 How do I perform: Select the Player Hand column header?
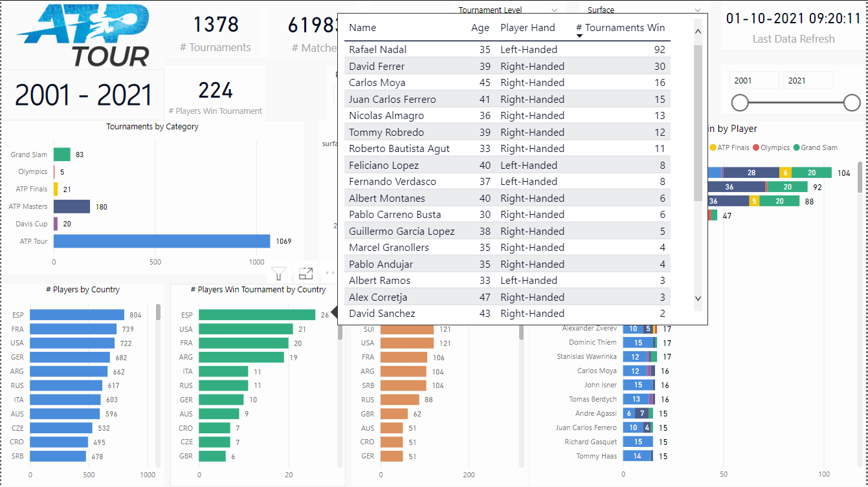click(x=528, y=28)
